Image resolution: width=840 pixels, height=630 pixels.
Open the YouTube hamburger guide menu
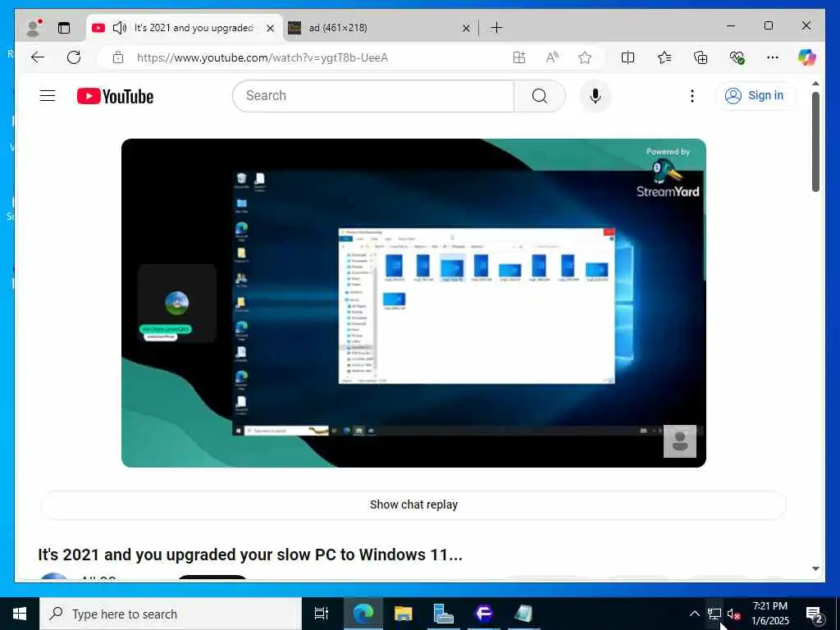pyautogui.click(x=48, y=96)
